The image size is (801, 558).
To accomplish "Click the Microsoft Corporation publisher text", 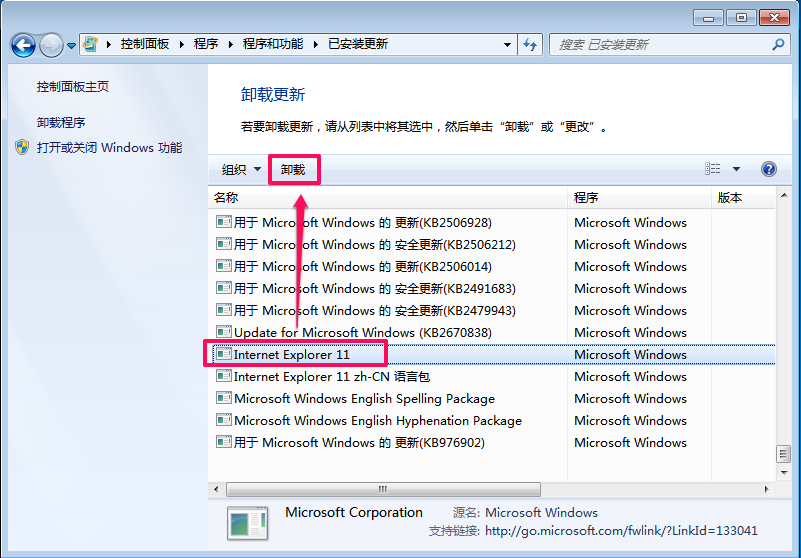I will tap(354, 513).
